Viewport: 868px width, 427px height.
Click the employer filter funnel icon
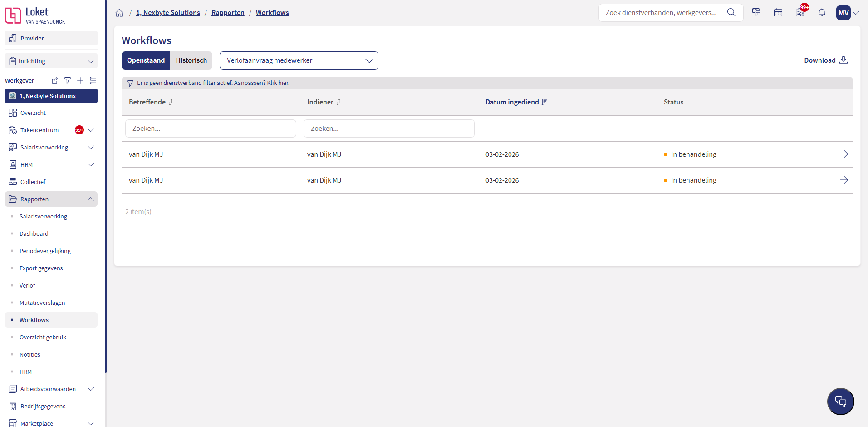[x=68, y=80]
